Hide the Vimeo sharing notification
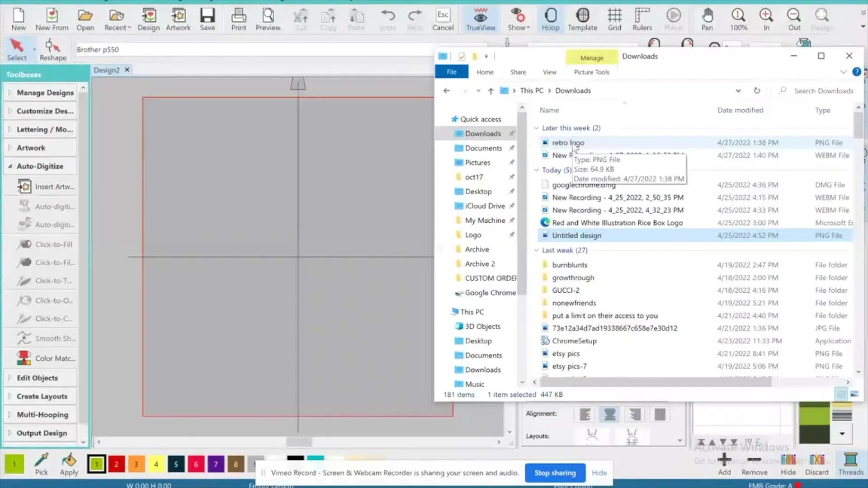The width and height of the screenshot is (868, 488). click(x=599, y=473)
